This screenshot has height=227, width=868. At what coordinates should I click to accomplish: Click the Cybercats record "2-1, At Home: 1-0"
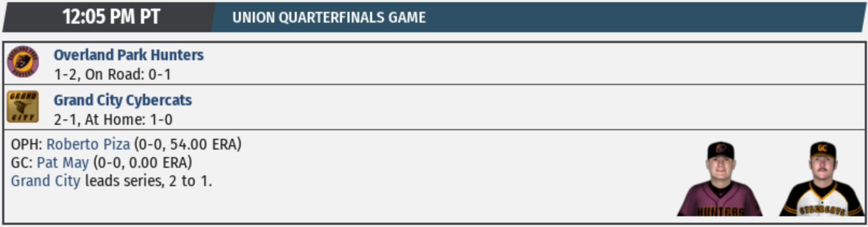[x=113, y=119]
